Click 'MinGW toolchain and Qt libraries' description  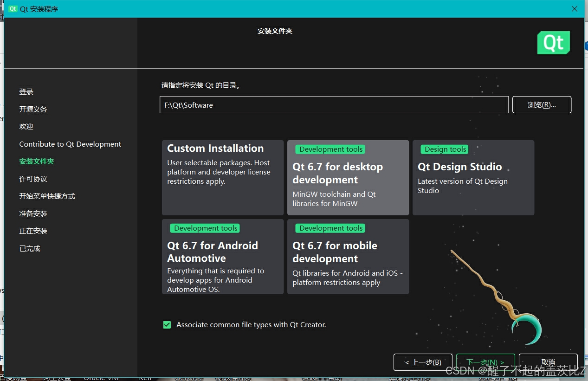(x=334, y=199)
